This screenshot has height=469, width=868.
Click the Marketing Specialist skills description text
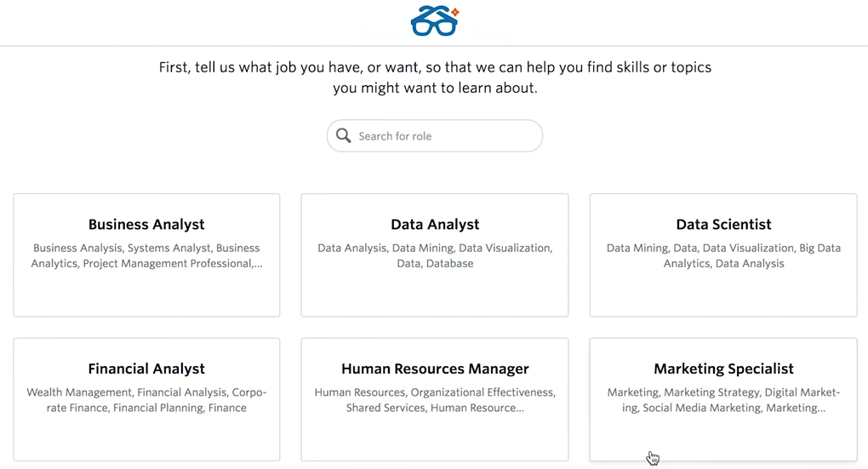pyautogui.click(x=723, y=401)
